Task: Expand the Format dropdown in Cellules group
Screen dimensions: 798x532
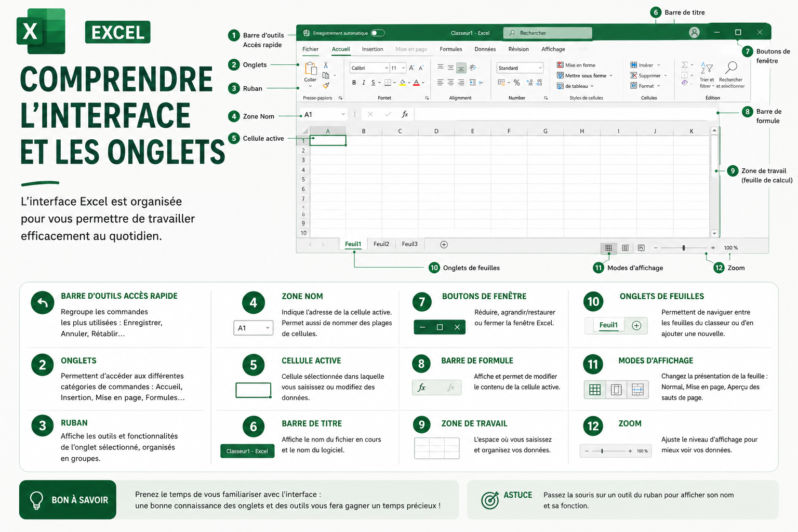Action: [x=658, y=86]
